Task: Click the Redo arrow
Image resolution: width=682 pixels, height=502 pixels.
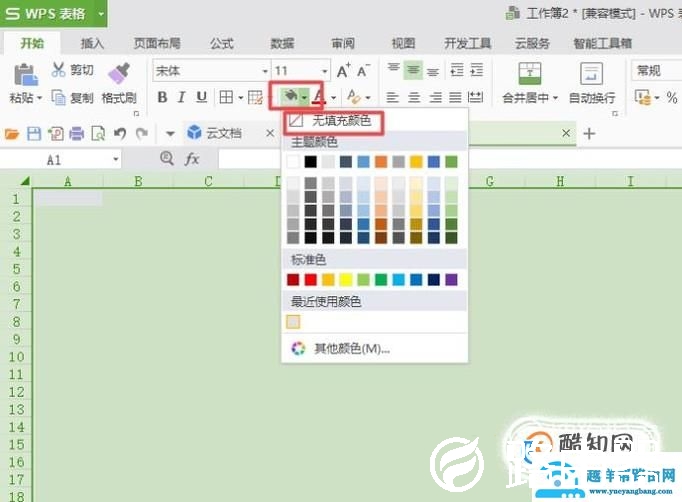Action: coord(142,133)
